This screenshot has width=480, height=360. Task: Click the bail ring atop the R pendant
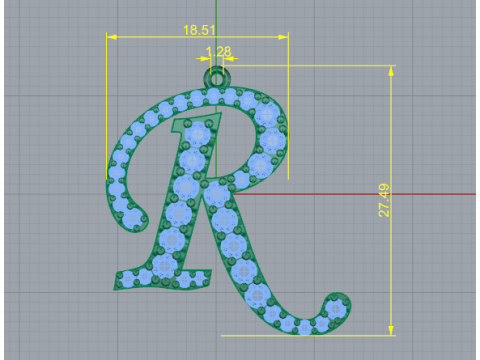tap(217, 78)
